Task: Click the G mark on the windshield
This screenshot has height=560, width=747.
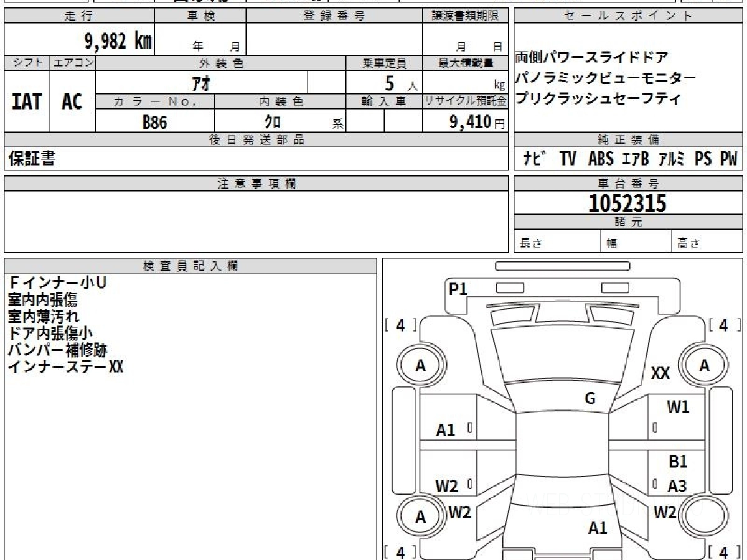Action: [x=590, y=399]
